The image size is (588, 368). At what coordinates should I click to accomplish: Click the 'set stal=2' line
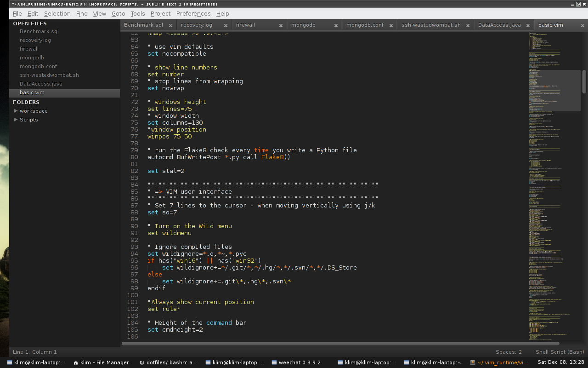[166, 171]
